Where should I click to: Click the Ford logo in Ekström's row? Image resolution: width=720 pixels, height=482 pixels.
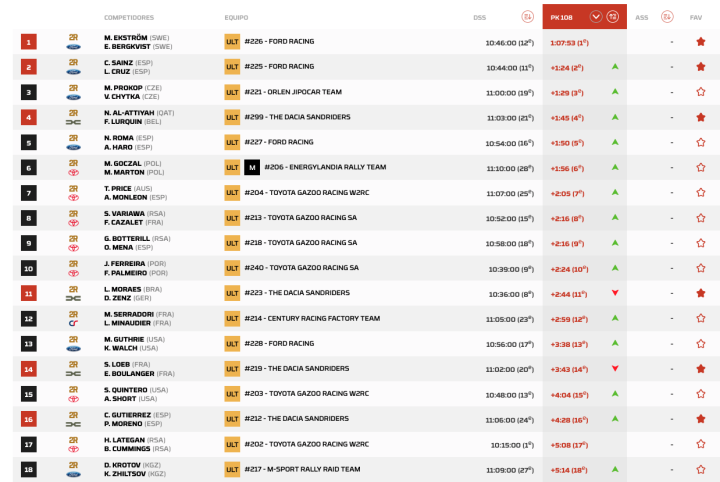[x=73, y=47]
